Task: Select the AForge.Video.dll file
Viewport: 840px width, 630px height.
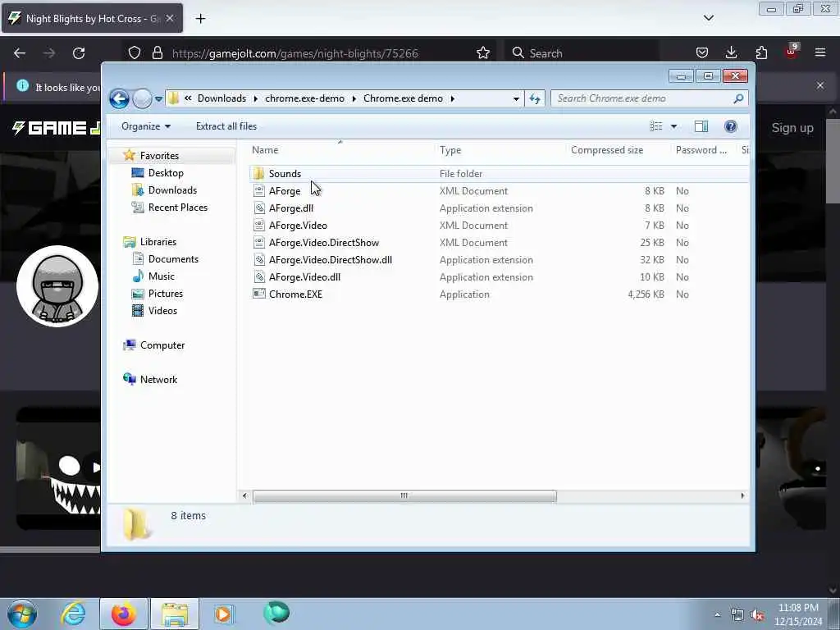Action: (x=304, y=277)
